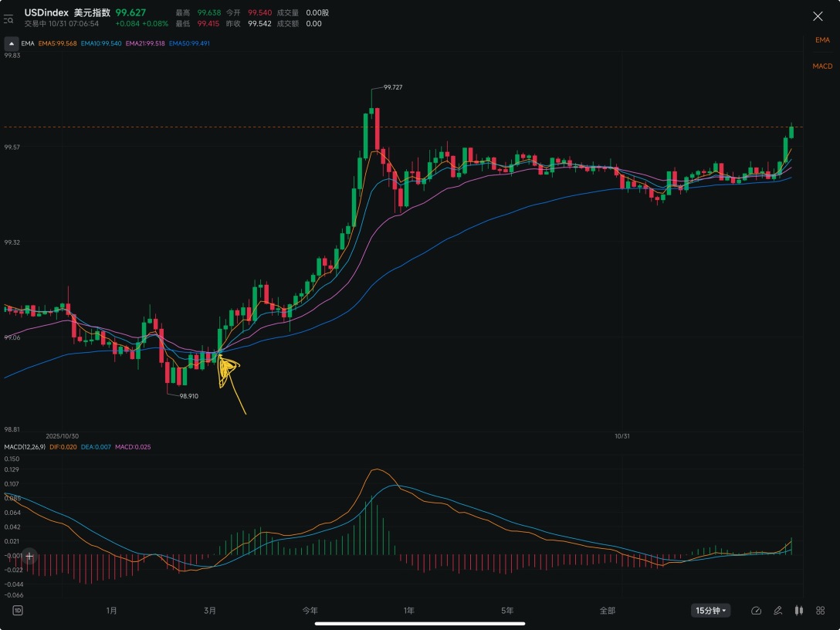Viewport: 840px width, 630px height.
Task: Tap the floating plus crosshair button
Action: tap(29, 555)
